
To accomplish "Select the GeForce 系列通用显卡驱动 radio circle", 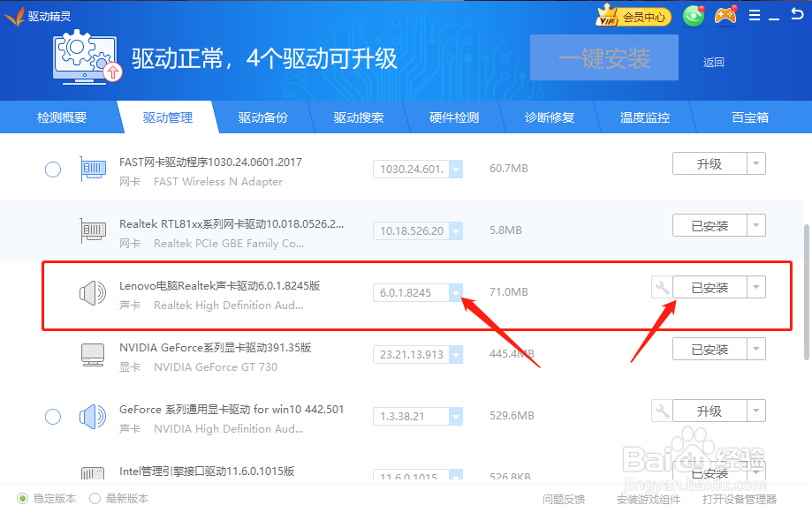I will click(53, 417).
